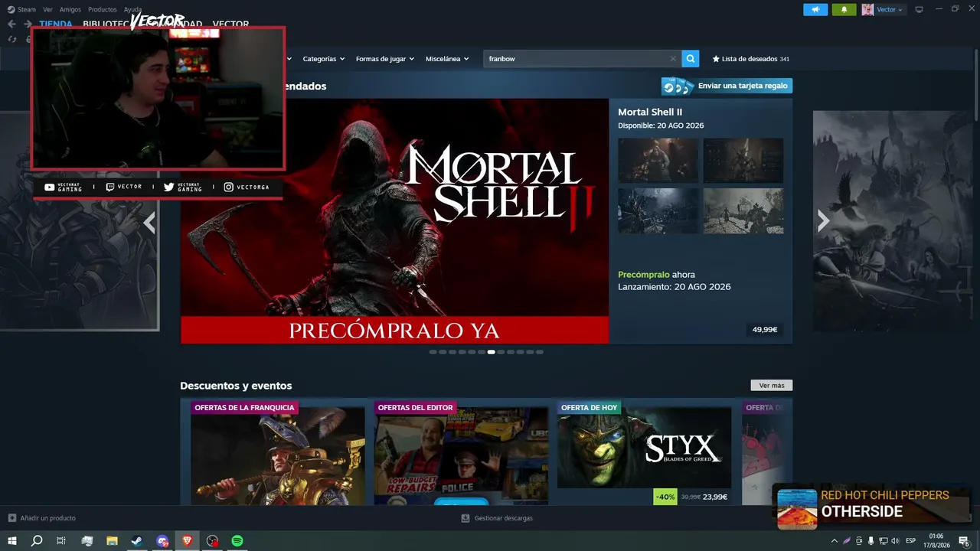Click the Mortal Shell II title link
980x551 pixels.
[650, 112]
